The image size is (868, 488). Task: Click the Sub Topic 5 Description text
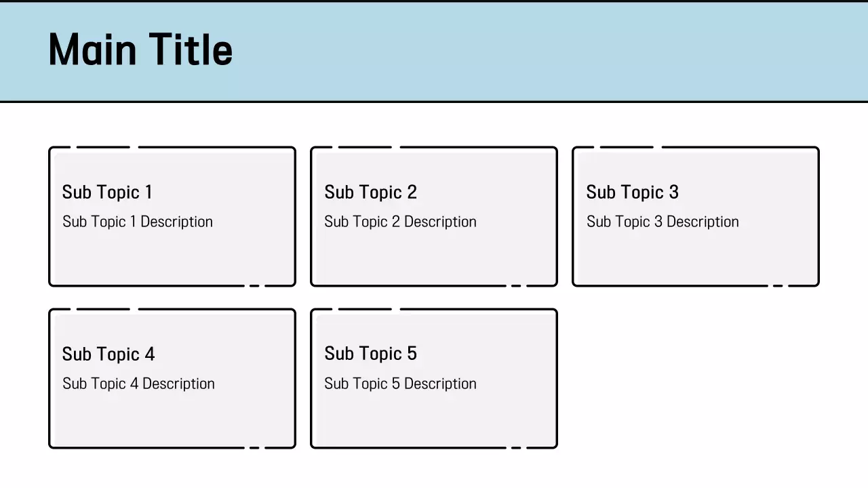coord(400,384)
